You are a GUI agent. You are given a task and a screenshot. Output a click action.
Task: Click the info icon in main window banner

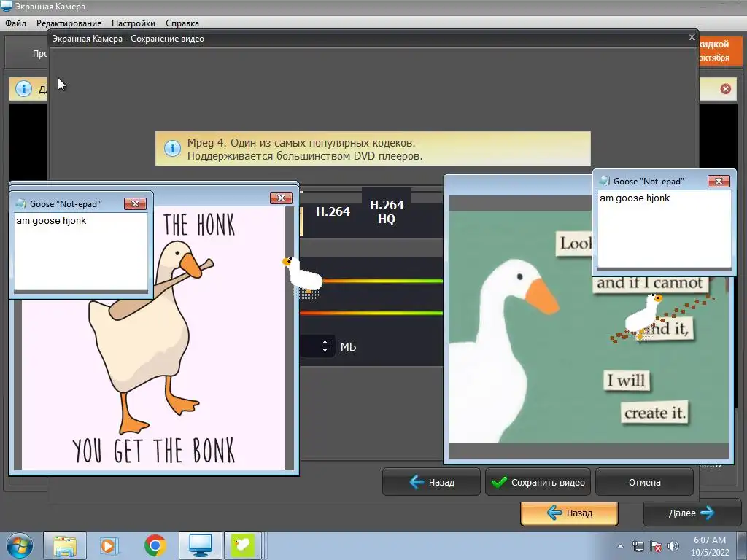point(23,88)
